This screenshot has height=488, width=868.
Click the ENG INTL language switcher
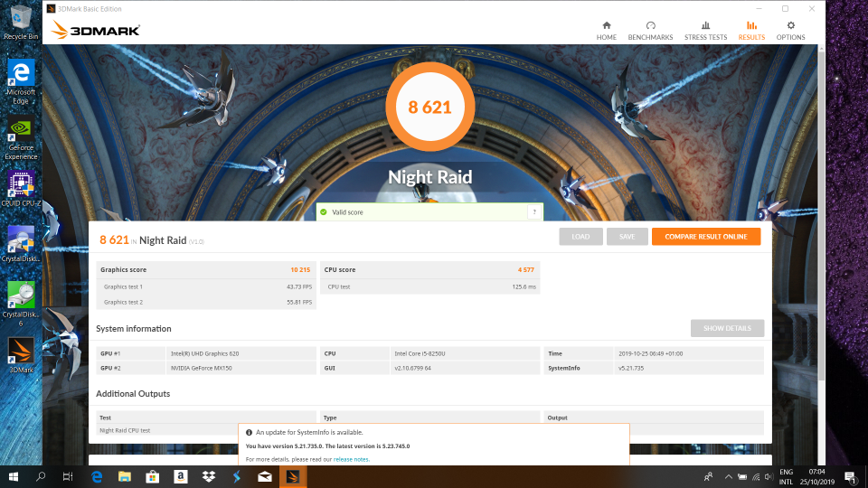point(785,476)
